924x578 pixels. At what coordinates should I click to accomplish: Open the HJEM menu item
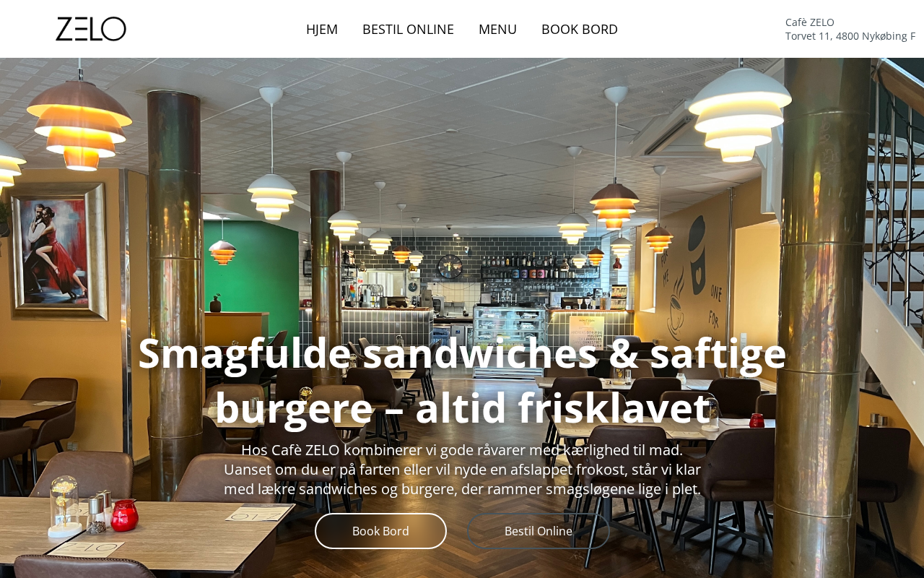point(322,29)
